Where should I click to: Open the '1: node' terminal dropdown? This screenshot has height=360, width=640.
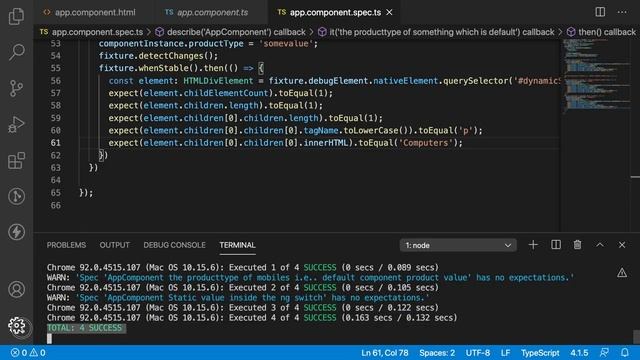[x=458, y=245]
